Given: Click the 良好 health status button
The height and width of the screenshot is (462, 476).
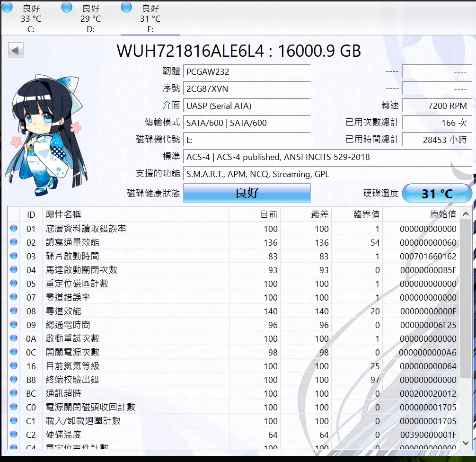Looking at the screenshot, I should (247, 193).
